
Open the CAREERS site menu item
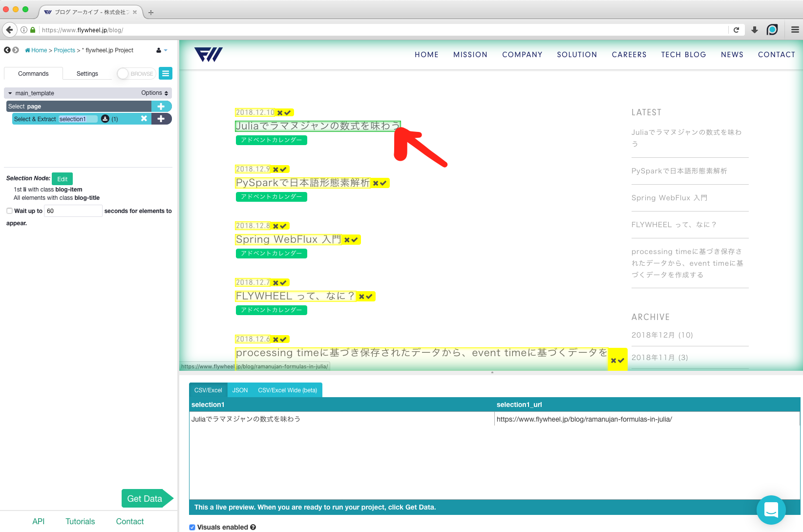point(629,55)
